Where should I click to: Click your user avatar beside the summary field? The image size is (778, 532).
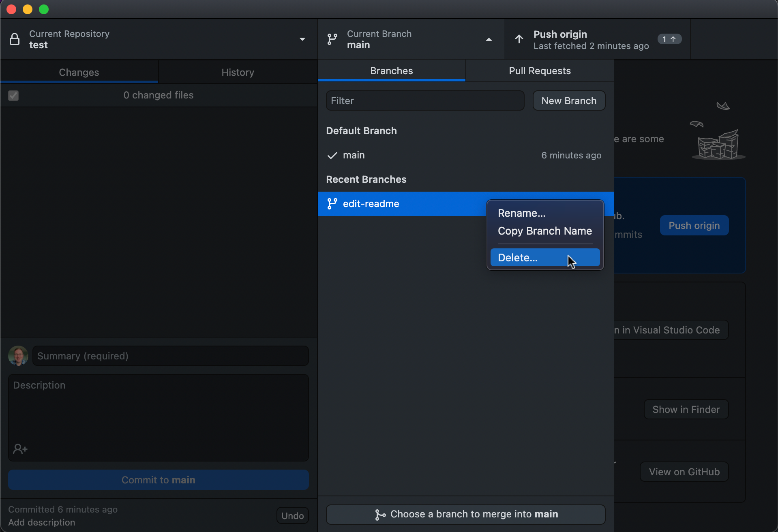tap(18, 355)
